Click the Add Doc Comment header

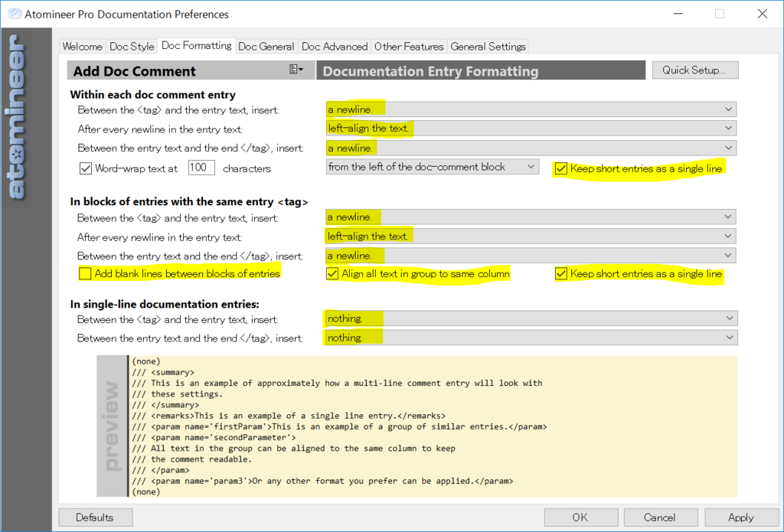[x=191, y=70]
